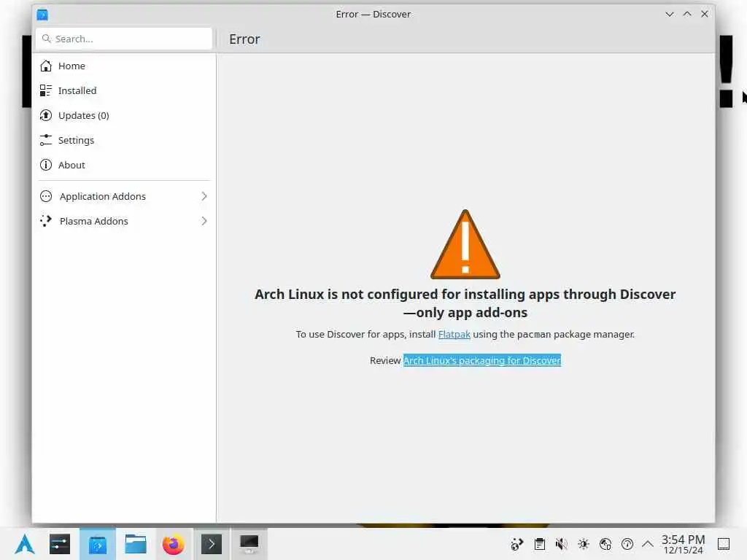Screen dimensions: 747x560
Task: Click the Discover icon in the taskbar
Action: (98, 544)
